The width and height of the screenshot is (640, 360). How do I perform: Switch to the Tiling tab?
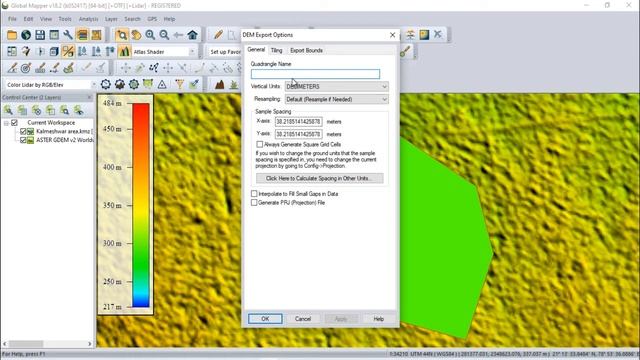[276, 50]
